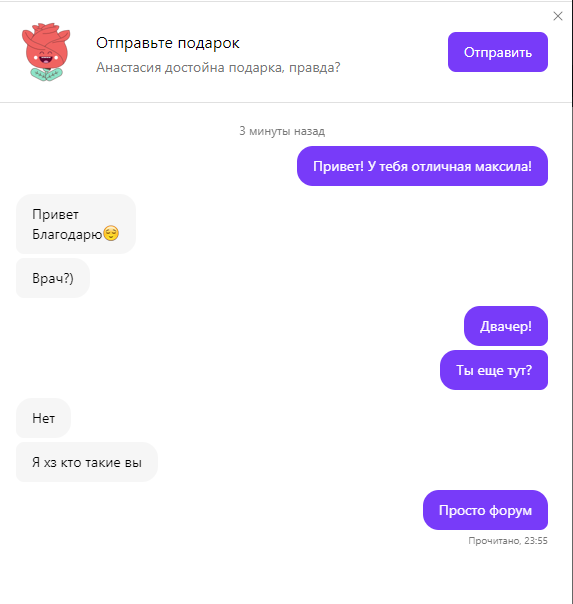The width and height of the screenshot is (573, 604).
Task: Close the gift suggestion banner with the X
Action: click(x=558, y=16)
